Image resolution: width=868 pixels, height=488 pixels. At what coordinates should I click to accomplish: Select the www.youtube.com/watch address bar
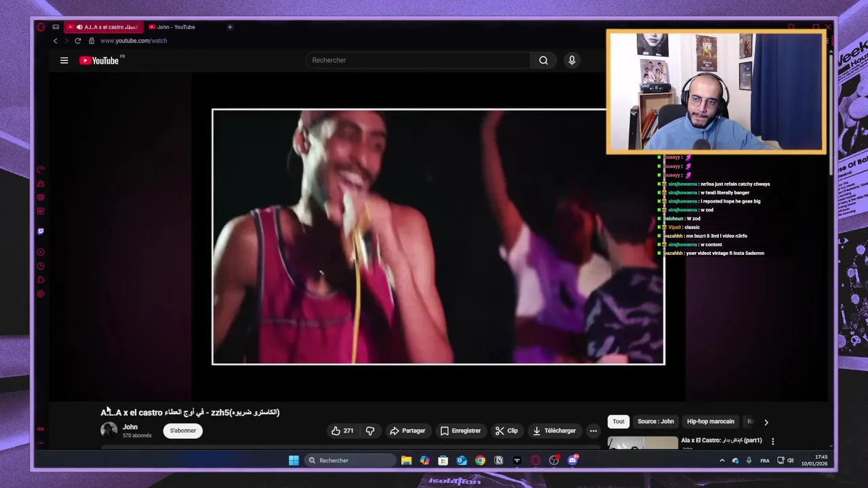tap(134, 41)
